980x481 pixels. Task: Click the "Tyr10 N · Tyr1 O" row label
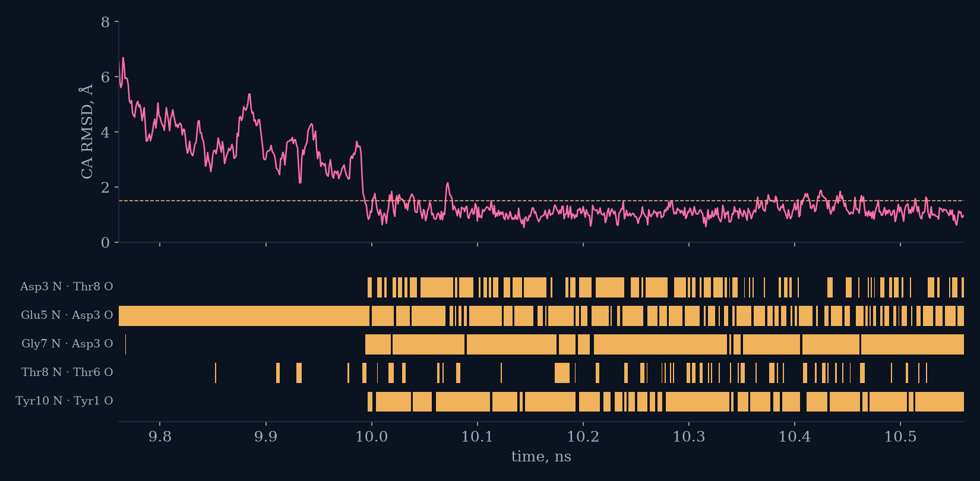click(64, 401)
